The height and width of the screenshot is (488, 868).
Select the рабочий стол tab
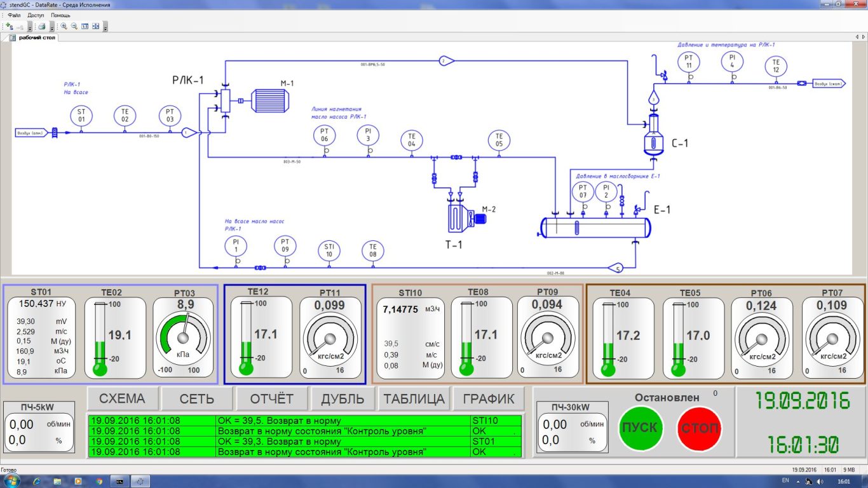(x=37, y=37)
